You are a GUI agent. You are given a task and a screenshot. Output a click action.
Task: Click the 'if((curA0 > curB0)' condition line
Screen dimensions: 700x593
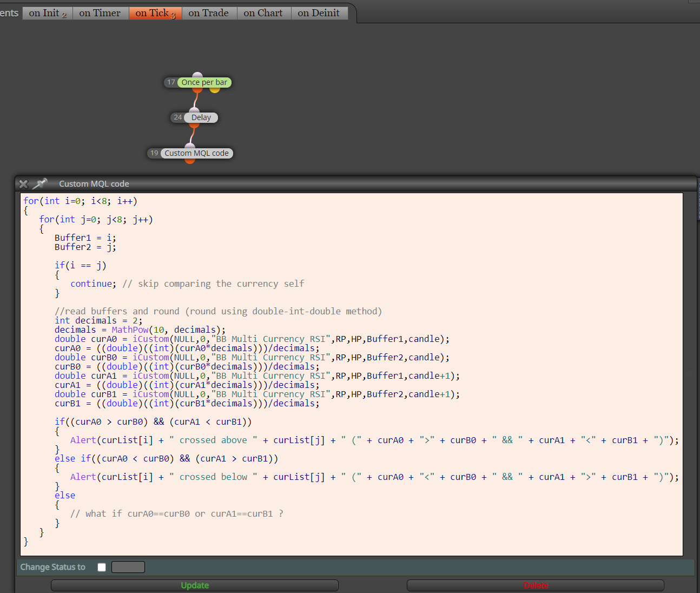[x=153, y=421]
